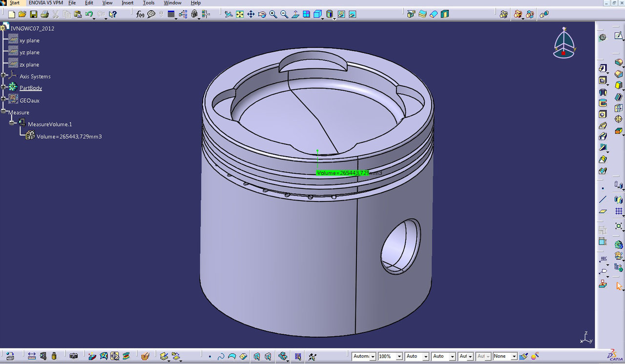Click the Zoom In magnifier
Screen dimensions: 625x364
pos(273,15)
